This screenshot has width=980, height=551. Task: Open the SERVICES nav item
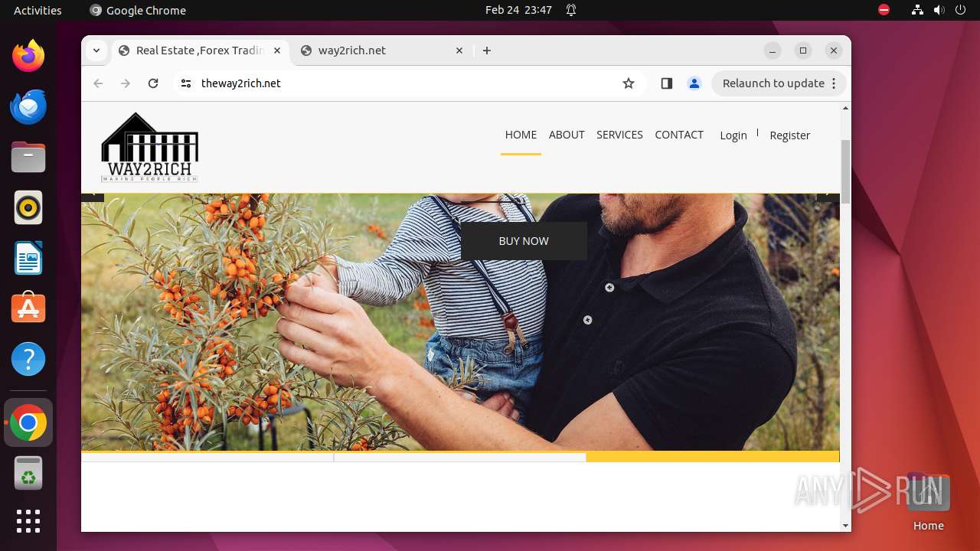pyautogui.click(x=619, y=135)
